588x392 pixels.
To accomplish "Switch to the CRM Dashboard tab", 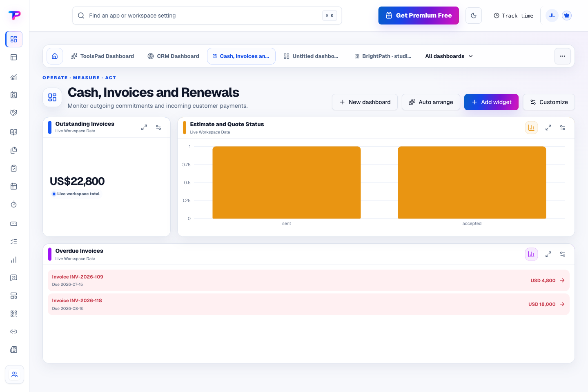I will [174, 56].
